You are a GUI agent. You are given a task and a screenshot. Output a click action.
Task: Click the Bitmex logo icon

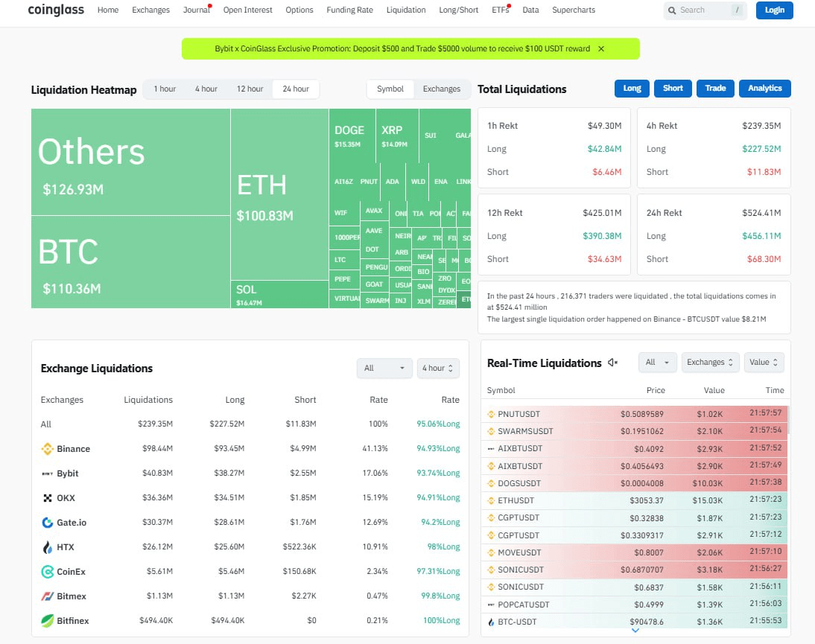pyautogui.click(x=47, y=596)
